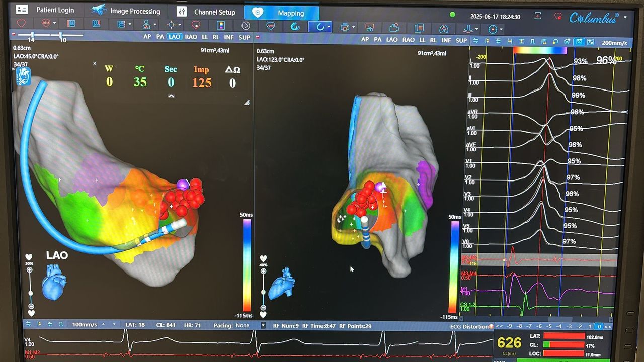Click the heart ECG waveform icon
Viewport: 644px width, 362px height.
[x=271, y=26]
